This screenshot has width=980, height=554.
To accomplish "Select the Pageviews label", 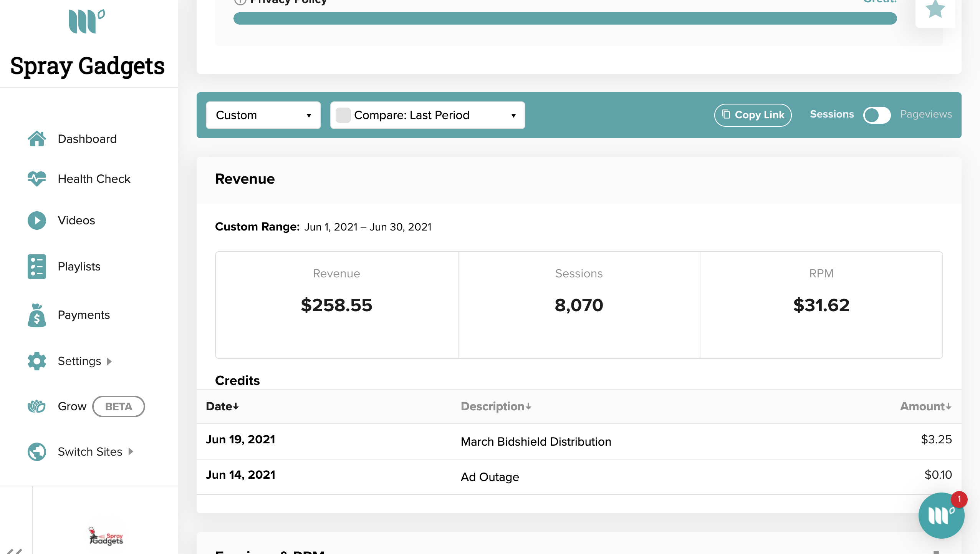I will pos(926,114).
